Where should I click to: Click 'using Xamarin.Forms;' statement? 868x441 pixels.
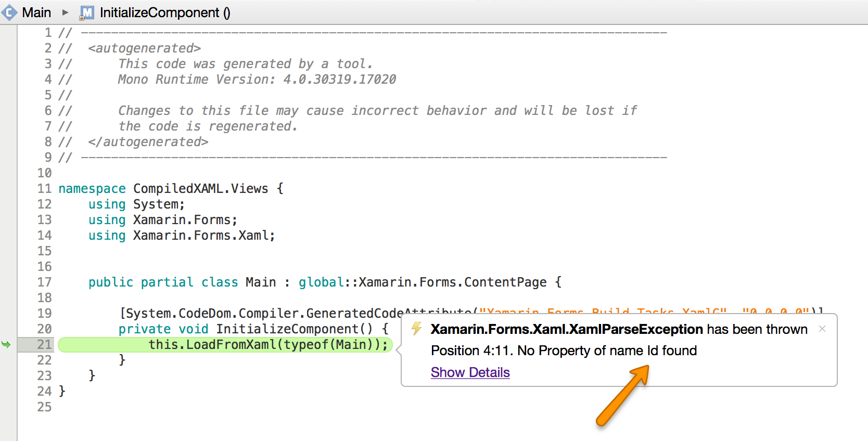(163, 219)
